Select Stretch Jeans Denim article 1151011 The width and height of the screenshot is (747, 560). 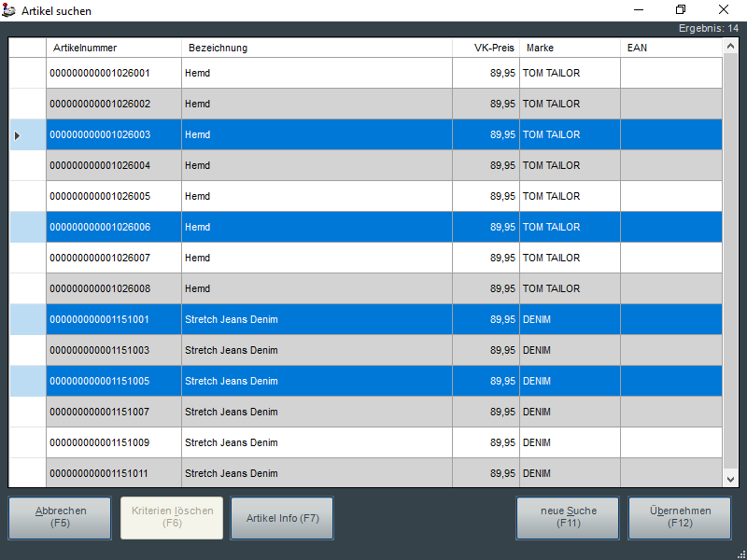coord(232,474)
